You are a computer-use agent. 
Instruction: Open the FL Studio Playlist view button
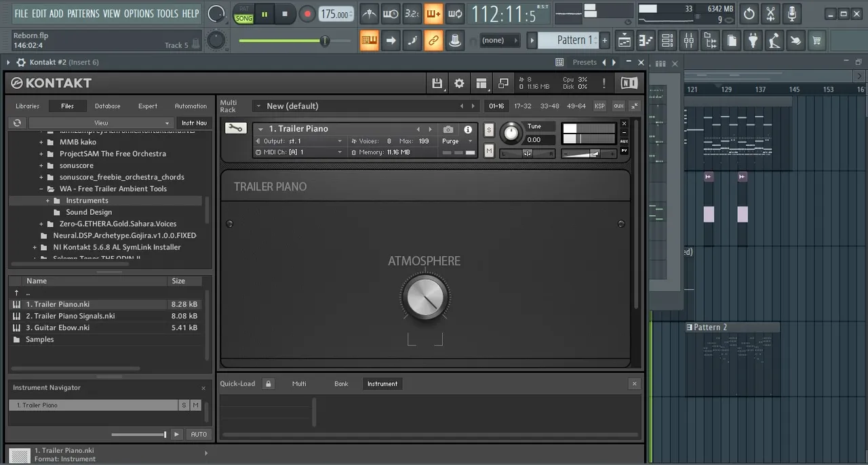click(624, 41)
